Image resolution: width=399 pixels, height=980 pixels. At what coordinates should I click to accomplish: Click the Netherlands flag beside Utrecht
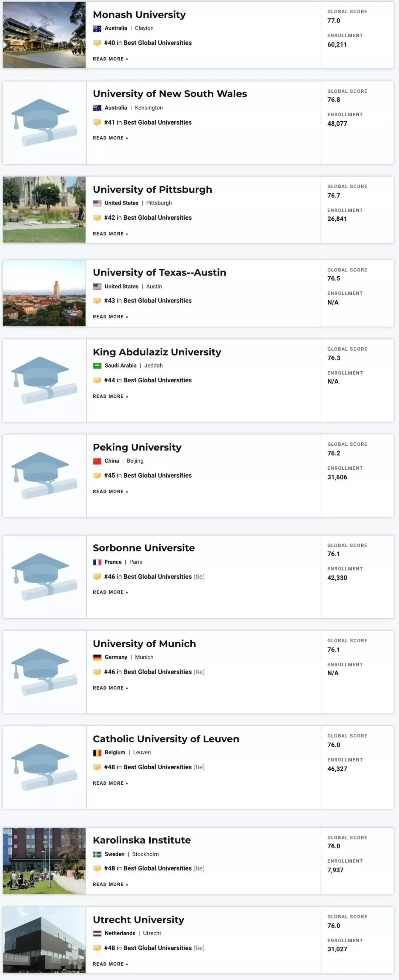97,933
